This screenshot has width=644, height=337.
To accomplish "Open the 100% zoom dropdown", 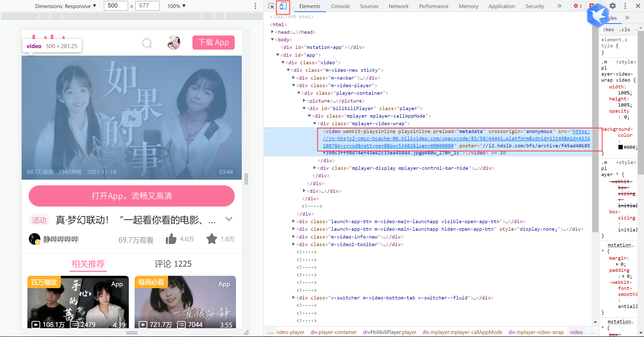I will (176, 6).
